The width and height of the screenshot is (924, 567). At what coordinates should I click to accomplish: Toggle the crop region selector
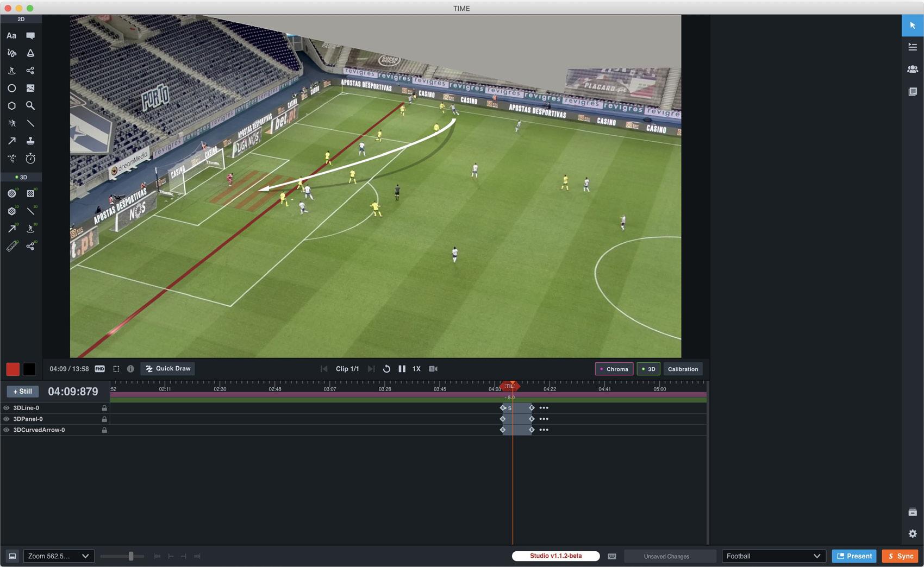(116, 369)
